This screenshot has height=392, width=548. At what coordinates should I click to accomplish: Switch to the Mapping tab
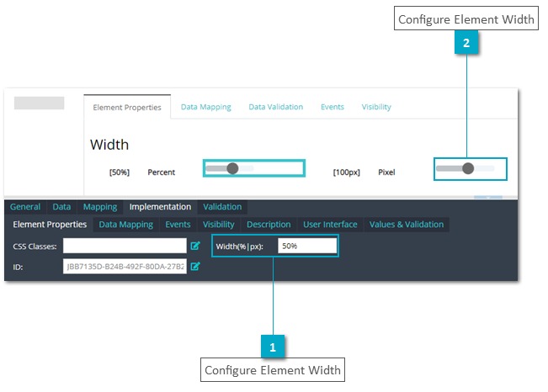point(100,207)
